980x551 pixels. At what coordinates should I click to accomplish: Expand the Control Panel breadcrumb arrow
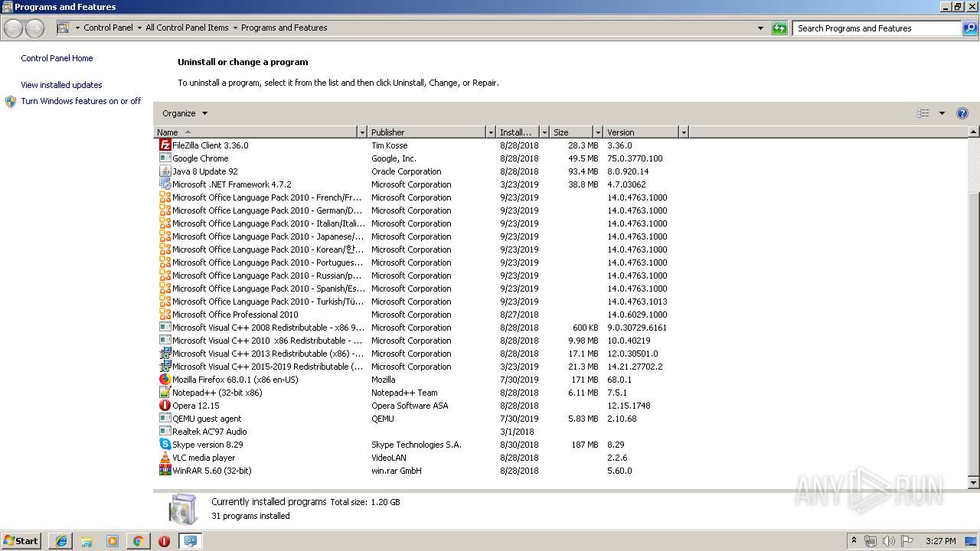(x=139, y=28)
